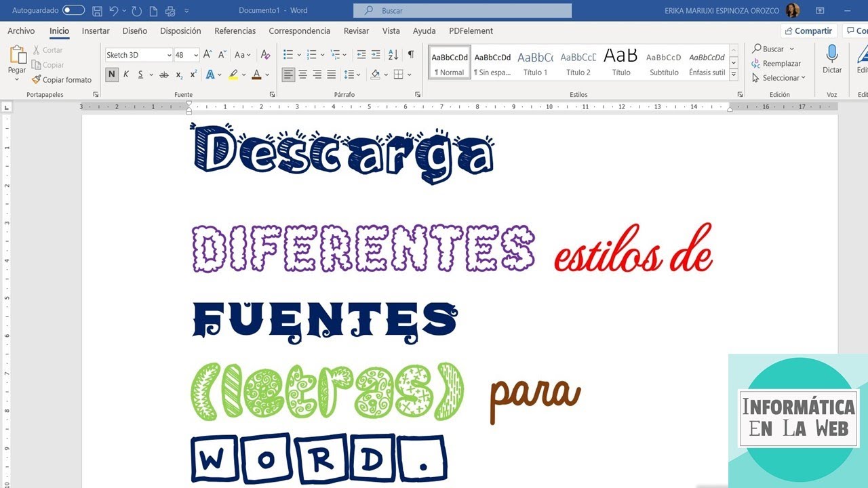Toggle underline S formatting
The height and width of the screenshot is (488, 868).
(x=140, y=75)
